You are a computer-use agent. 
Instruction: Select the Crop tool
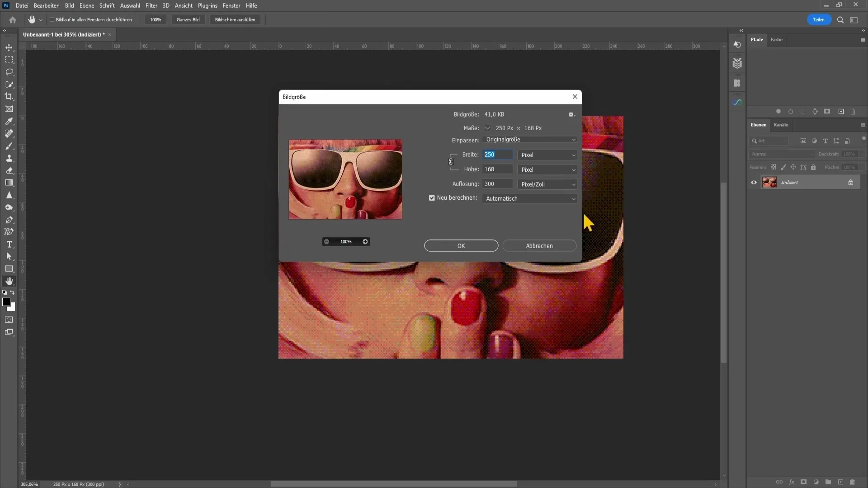pyautogui.click(x=9, y=96)
